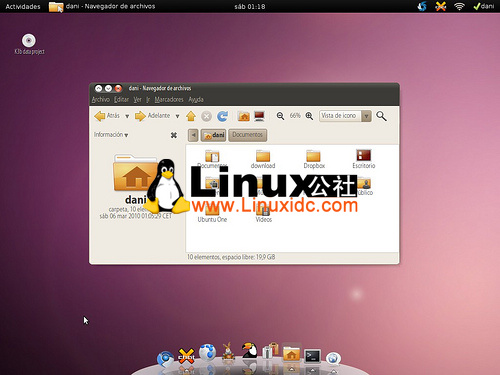Zoom out with the minus magnifier
The height and width of the screenshot is (375, 500).
pyautogui.click(x=280, y=116)
